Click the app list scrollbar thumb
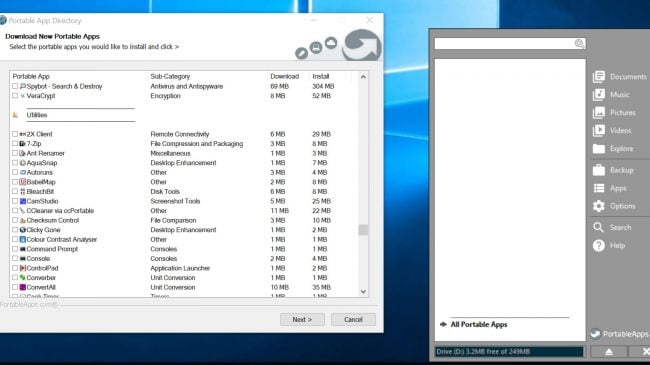Viewport: 650px width, 365px height. coord(363,229)
